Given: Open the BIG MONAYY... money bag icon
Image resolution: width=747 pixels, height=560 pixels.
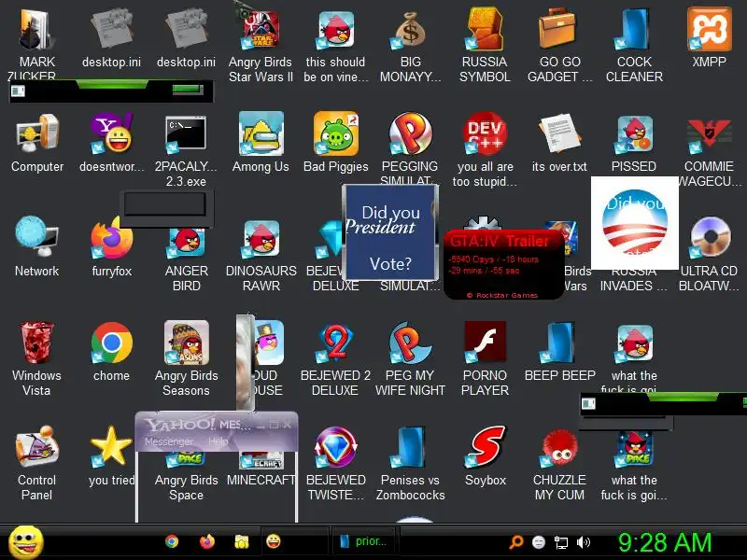Looking at the screenshot, I should coord(410,31).
